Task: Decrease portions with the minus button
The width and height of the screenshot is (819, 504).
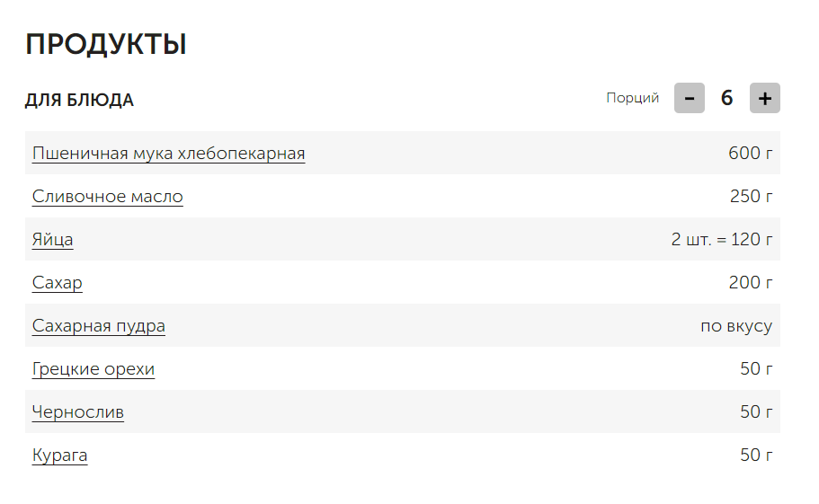Action: coord(689,98)
